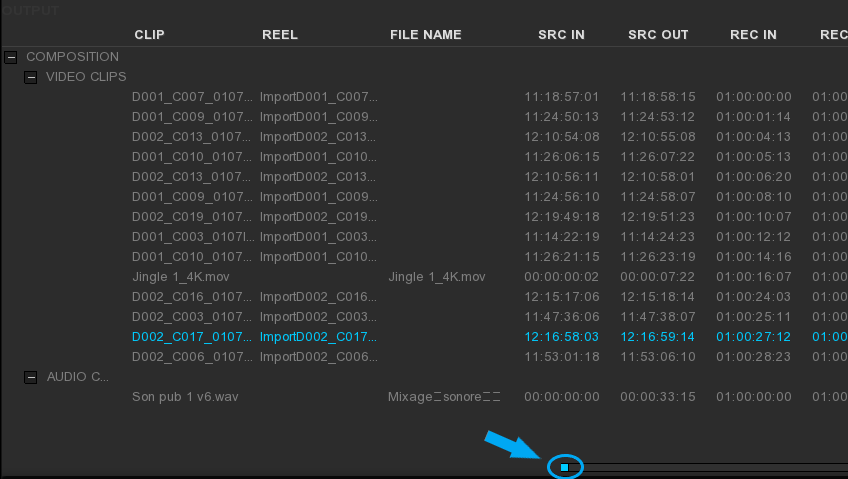
Task: Click the Mixage sonore file name cell
Action: coord(444,397)
